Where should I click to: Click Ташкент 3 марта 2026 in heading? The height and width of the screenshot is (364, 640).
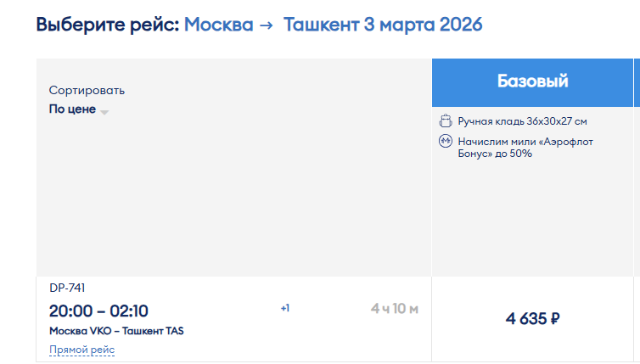(383, 25)
